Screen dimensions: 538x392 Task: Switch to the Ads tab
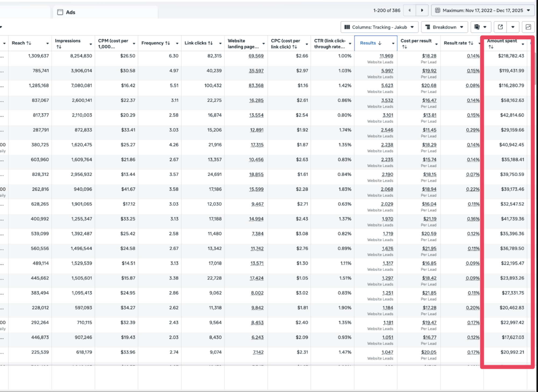coord(105,12)
